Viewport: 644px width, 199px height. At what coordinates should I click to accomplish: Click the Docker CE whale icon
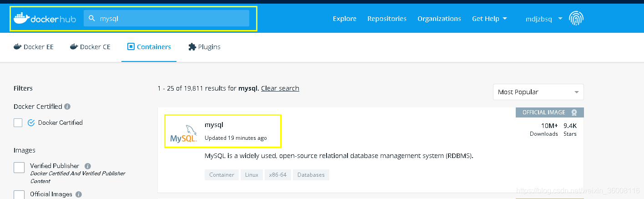[x=74, y=46]
